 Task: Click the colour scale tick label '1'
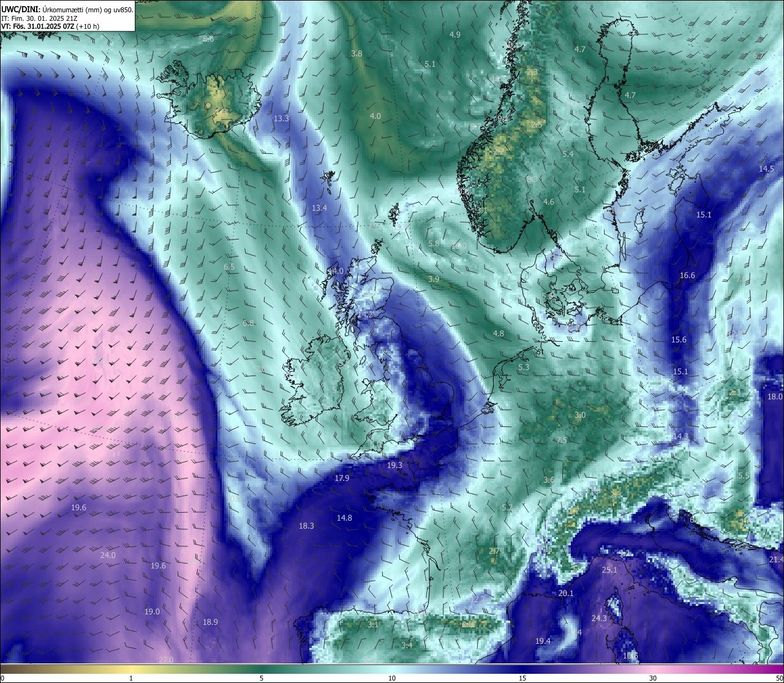pos(131,678)
